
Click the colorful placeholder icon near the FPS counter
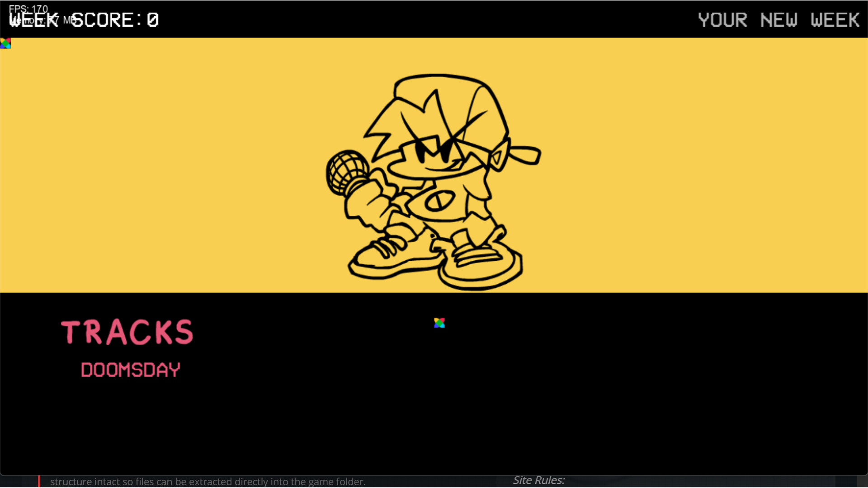coord(5,43)
